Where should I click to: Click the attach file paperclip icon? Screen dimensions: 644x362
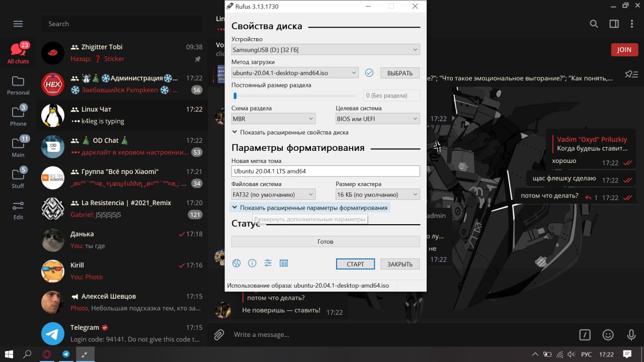(219, 334)
